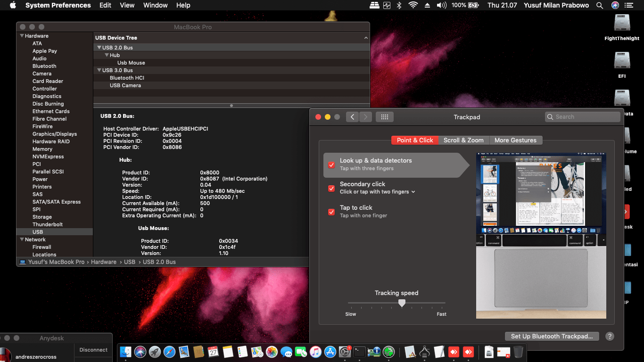Select EFI drive on desktop
644x362 pixels.
point(622,66)
